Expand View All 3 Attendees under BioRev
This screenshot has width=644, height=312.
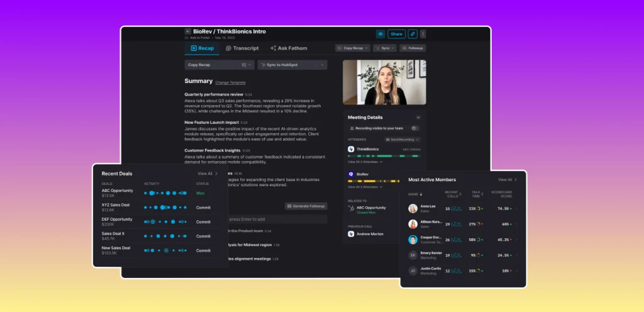tap(365, 187)
